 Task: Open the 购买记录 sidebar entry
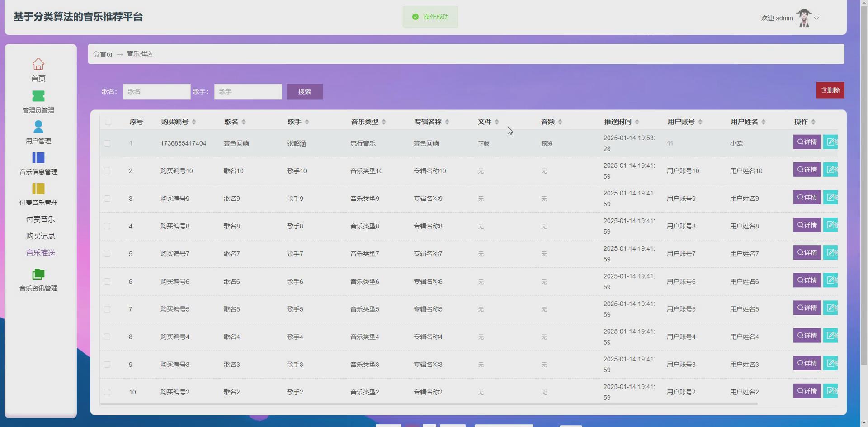coord(40,236)
